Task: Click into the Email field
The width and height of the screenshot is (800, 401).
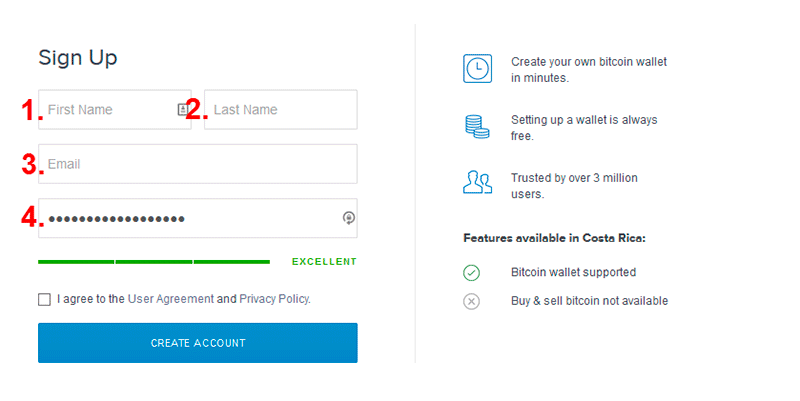Action: [x=197, y=164]
